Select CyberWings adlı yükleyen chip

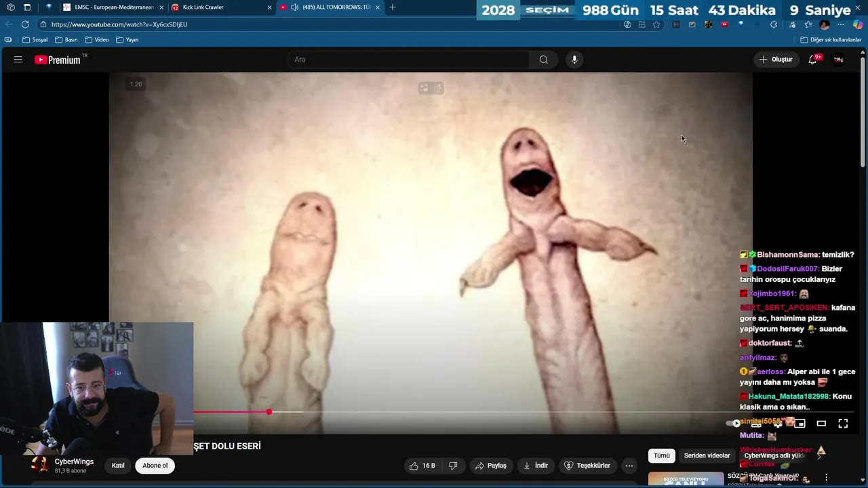(774, 456)
